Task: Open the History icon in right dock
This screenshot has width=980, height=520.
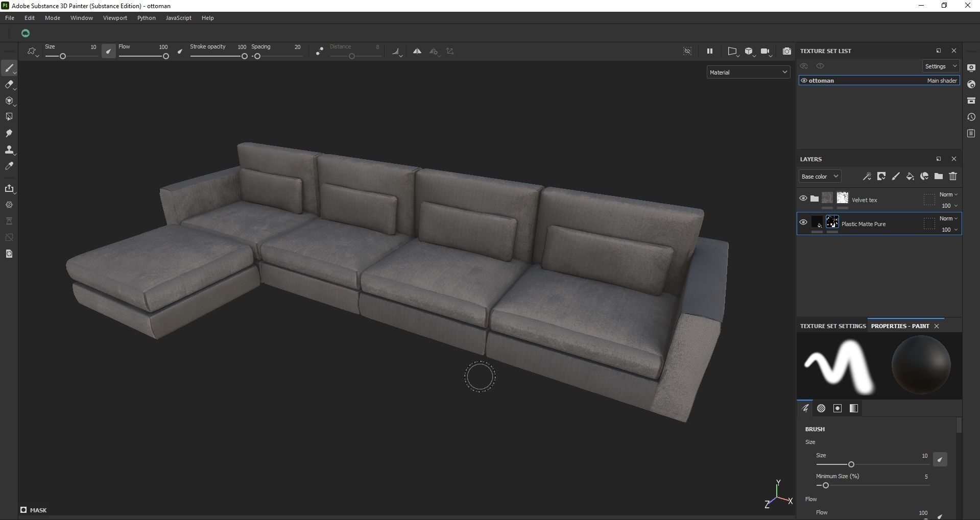Action: (x=971, y=117)
